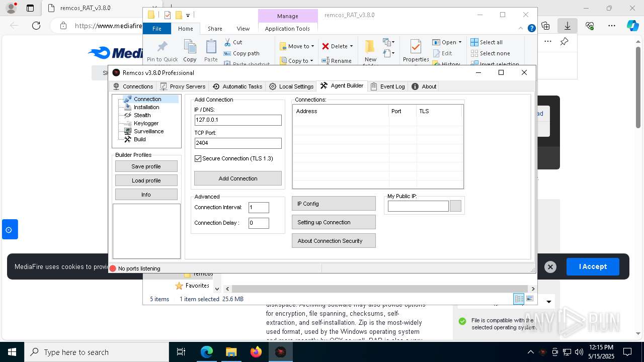Toggle Secure Connection (TLS 1.3) checkbox

pyautogui.click(x=198, y=158)
